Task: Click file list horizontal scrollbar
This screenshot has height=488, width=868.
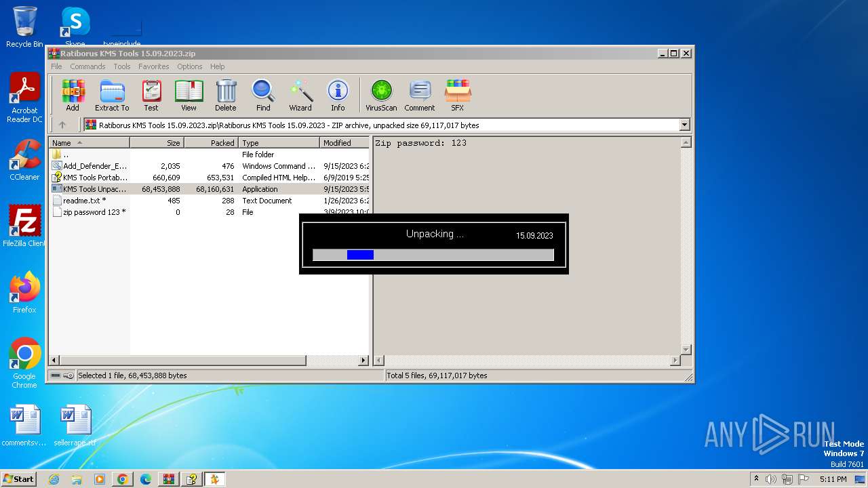Action: [x=209, y=361]
